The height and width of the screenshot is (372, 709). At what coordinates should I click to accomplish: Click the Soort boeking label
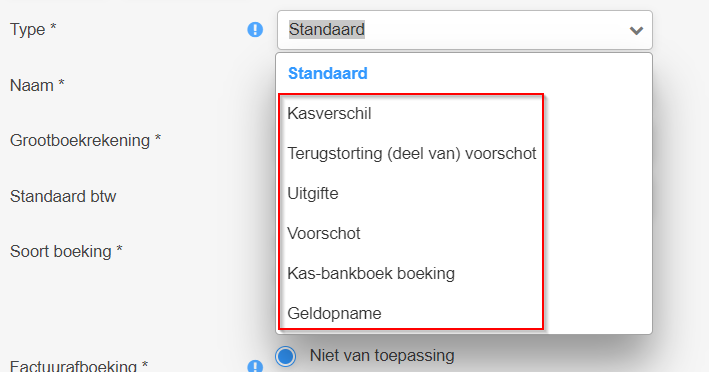coord(66,251)
